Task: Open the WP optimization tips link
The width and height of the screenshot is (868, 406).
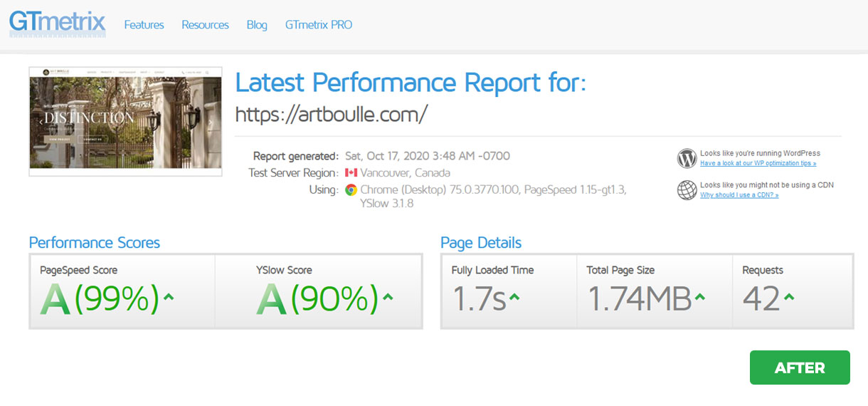Action: 758,163
